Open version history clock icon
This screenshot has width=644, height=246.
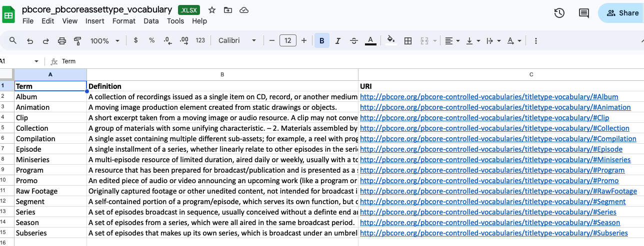tap(559, 13)
